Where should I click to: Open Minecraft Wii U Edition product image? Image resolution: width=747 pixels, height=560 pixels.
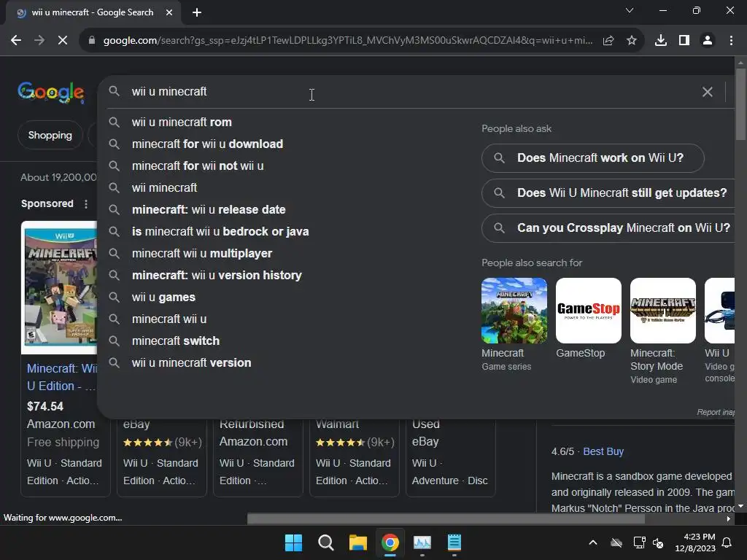[x=60, y=287]
